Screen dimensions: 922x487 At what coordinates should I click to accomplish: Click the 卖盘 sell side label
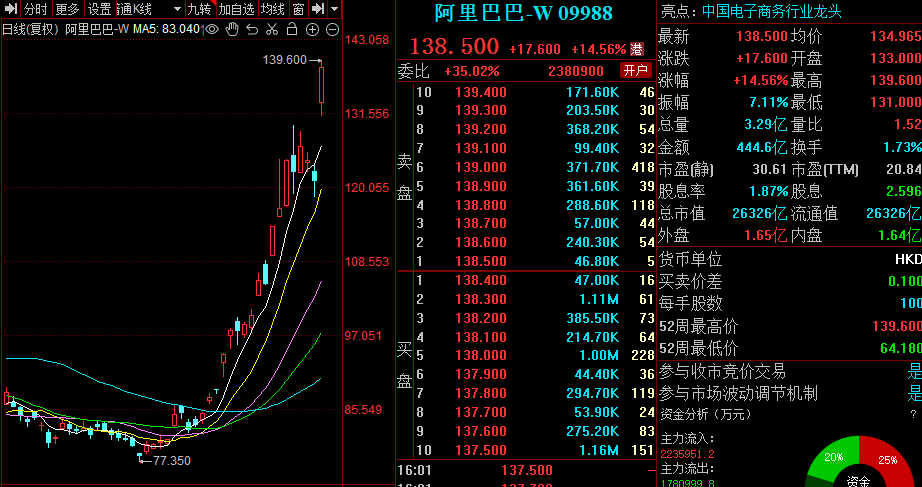coord(404,176)
